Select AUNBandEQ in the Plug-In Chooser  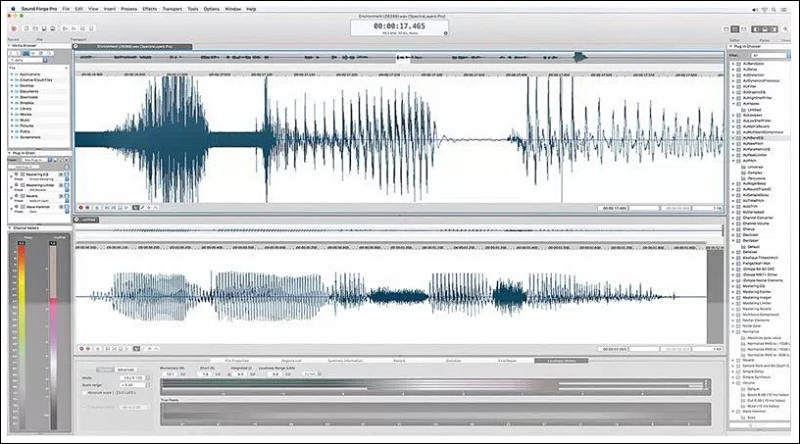tap(753, 138)
